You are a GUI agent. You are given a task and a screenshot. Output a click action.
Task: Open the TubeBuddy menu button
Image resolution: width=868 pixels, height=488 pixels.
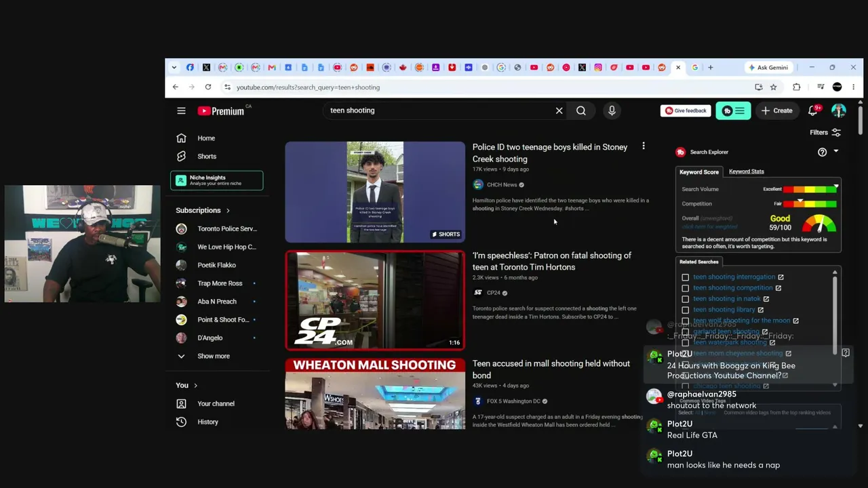tap(733, 110)
